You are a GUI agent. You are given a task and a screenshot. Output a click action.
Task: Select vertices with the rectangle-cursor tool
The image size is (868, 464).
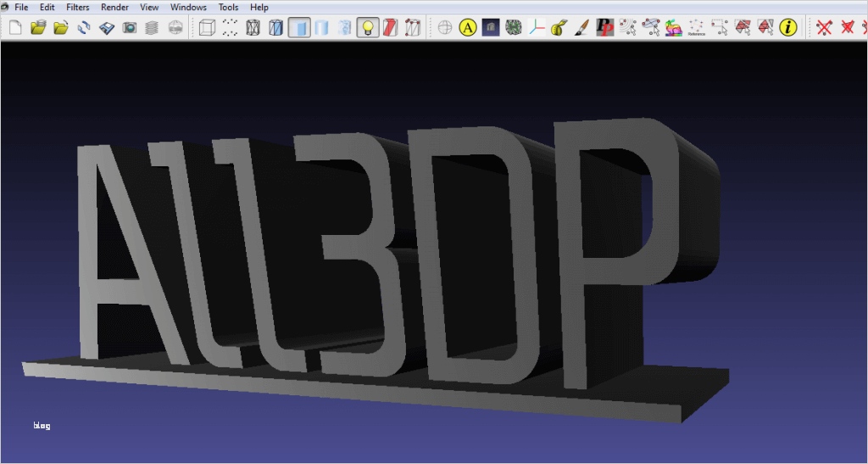pyautogui.click(x=719, y=27)
